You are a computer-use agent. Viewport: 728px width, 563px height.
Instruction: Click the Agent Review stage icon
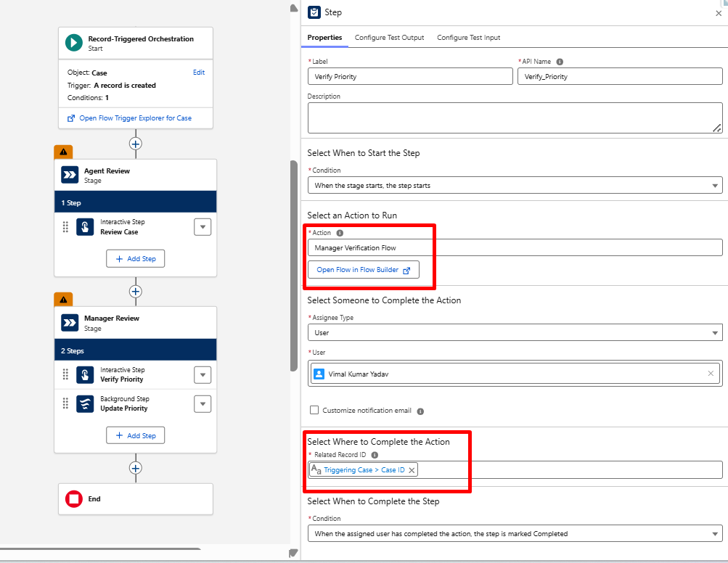coord(70,175)
